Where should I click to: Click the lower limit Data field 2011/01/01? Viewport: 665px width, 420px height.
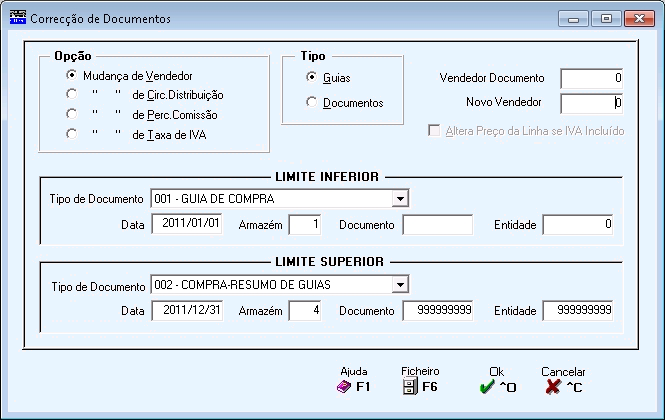click(x=187, y=224)
